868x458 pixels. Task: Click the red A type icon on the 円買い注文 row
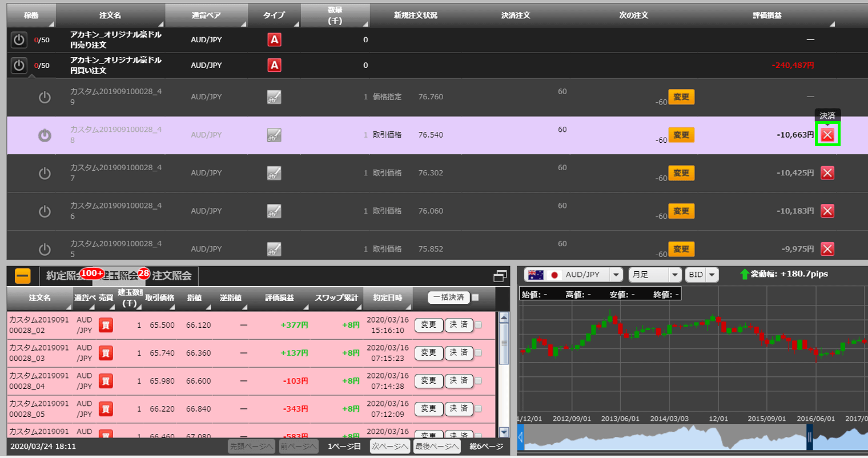[274, 65]
